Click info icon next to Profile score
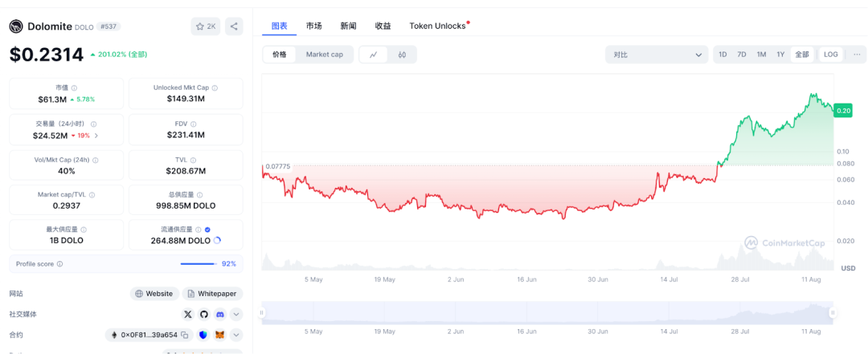The image size is (868, 354). 59,264
